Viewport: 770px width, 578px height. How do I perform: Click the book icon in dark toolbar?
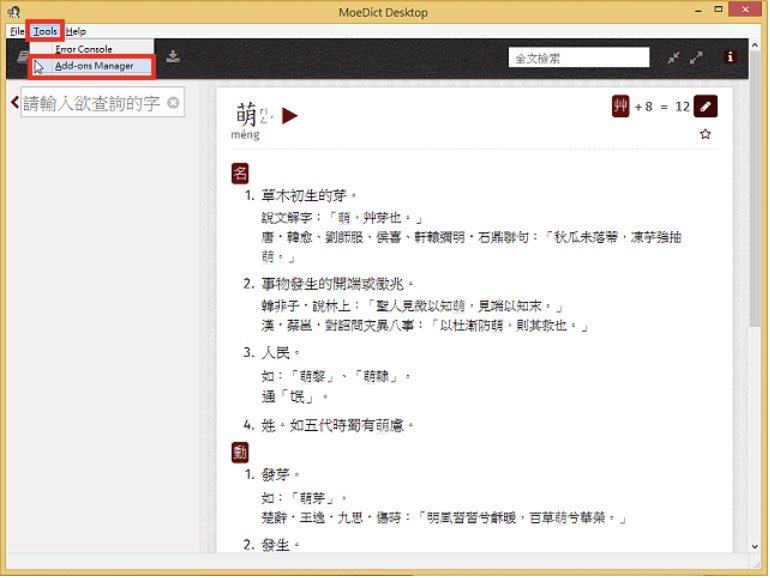23,57
